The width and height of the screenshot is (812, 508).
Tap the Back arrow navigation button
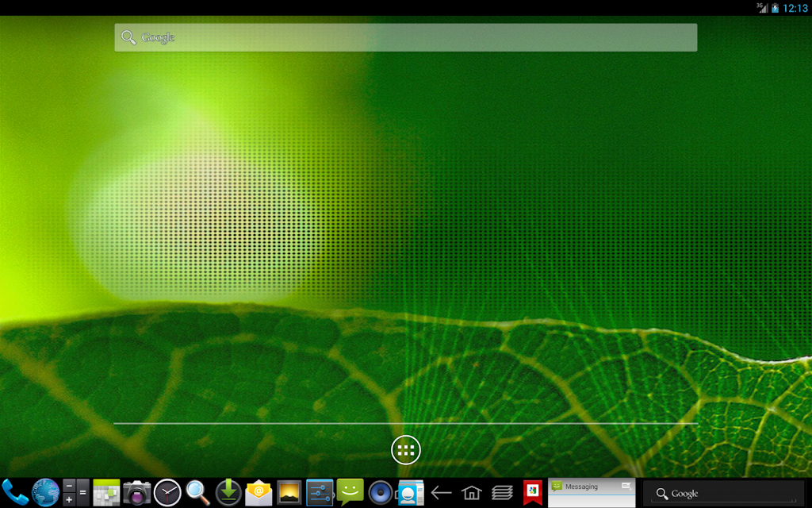pos(441,492)
